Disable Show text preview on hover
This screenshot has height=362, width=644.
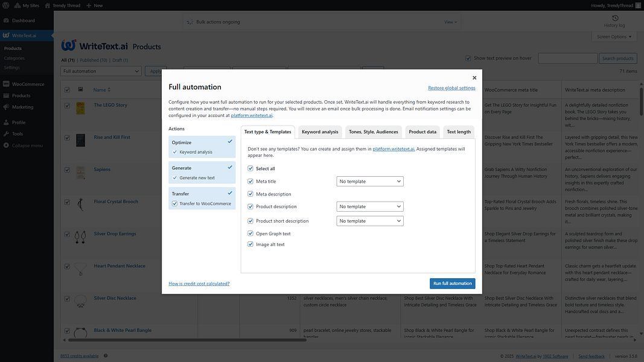pos(468,58)
